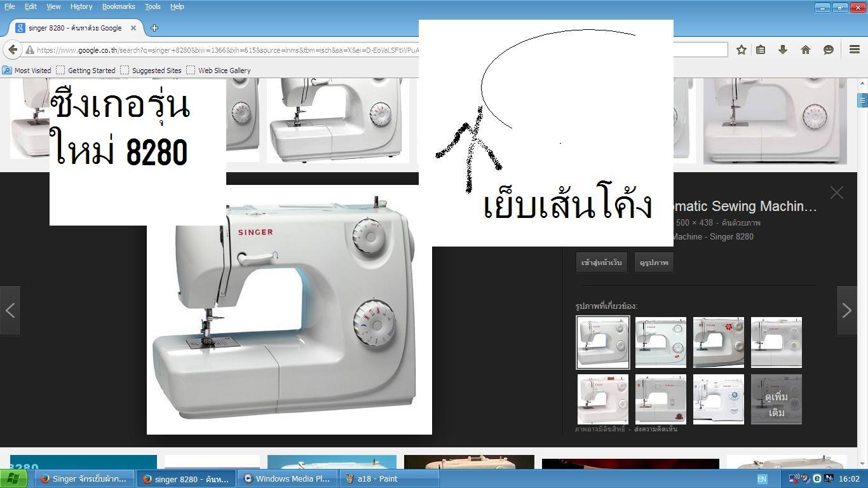Screen dimensions: 868x488
Task: Open Getting Started bookmark
Action: (x=86, y=71)
